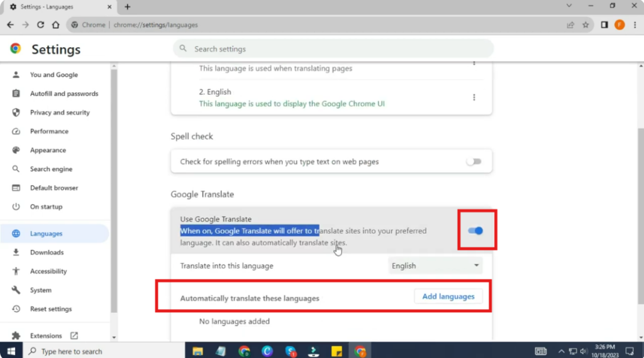Open a new tab with plus
644x358 pixels.
[x=127, y=7]
